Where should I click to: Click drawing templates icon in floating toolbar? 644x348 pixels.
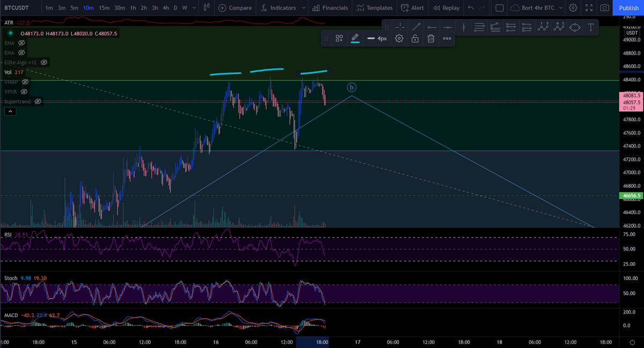[x=339, y=39]
